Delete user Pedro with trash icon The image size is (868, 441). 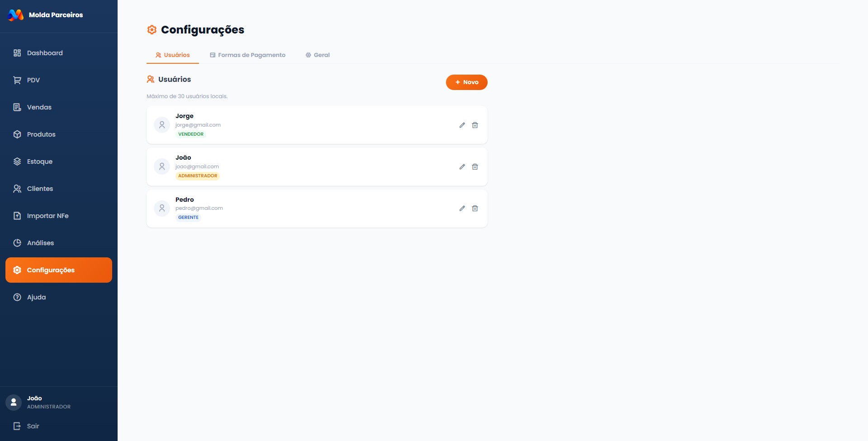[475, 209]
